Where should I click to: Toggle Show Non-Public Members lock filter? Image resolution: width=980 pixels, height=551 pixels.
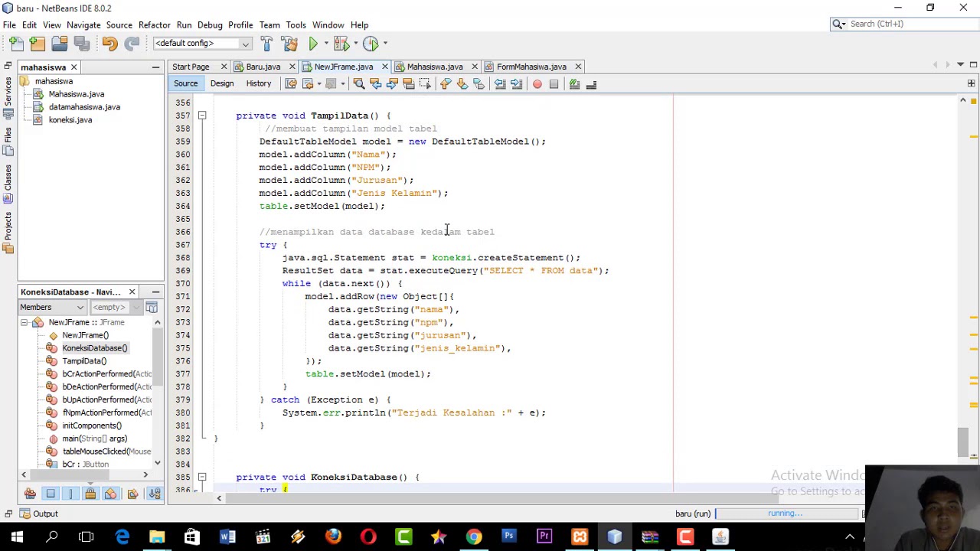click(90, 494)
